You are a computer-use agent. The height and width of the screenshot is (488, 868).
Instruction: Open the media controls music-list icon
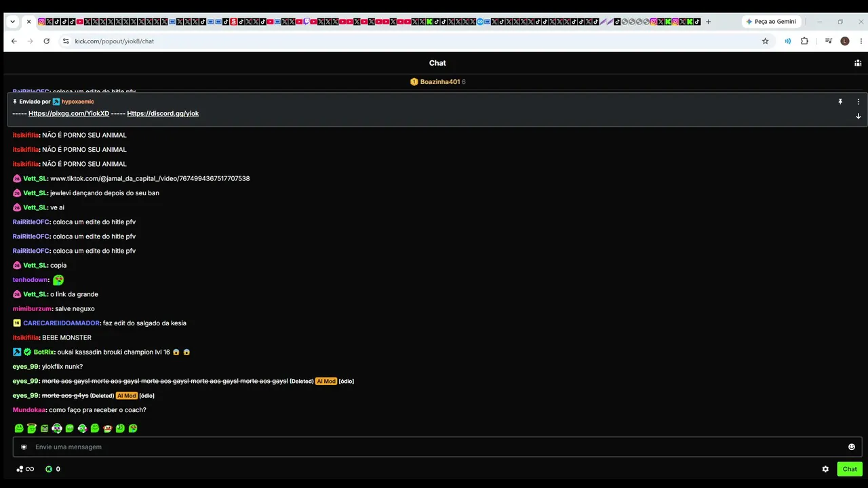point(829,41)
